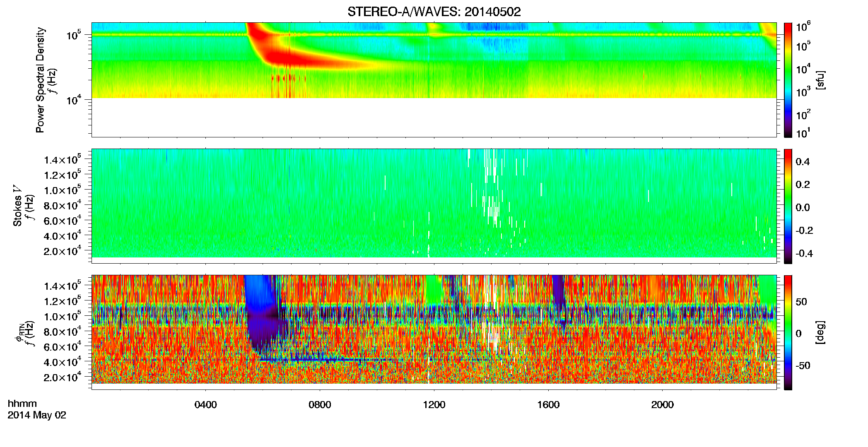The width and height of the screenshot is (868, 447).
Task: Select the φRTN direction spectrogram panel
Action: 434,332
